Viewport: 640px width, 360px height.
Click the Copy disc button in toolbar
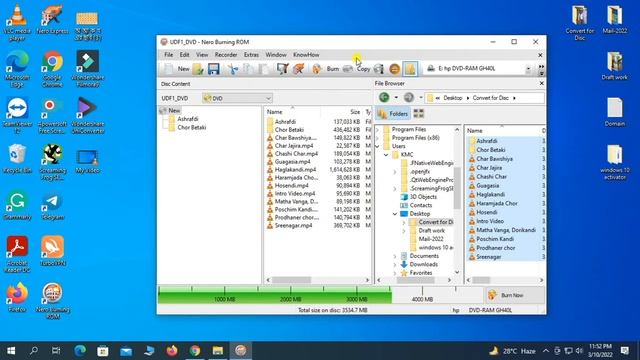(357, 69)
